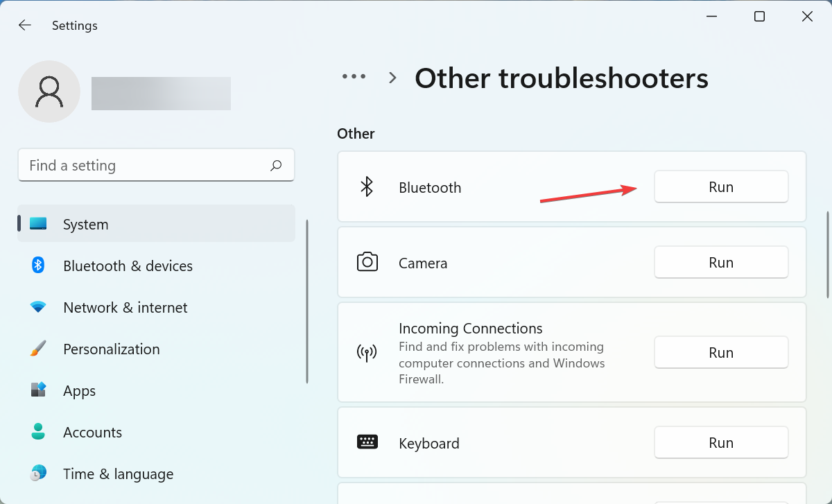832x504 pixels.
Task: Open Personalization settings
Action: point(111,349)
